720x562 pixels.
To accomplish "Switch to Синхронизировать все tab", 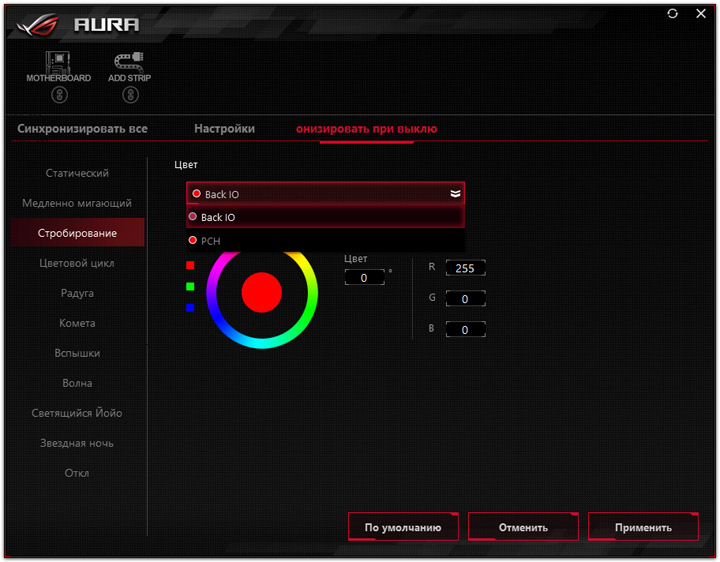I will [82, 129].
